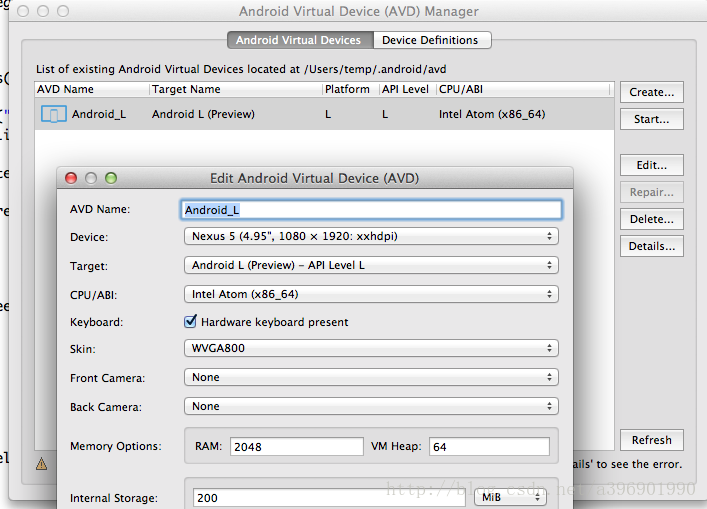Click the Delete... button
This screenshot has width=707, height=509.
point(652,219)
